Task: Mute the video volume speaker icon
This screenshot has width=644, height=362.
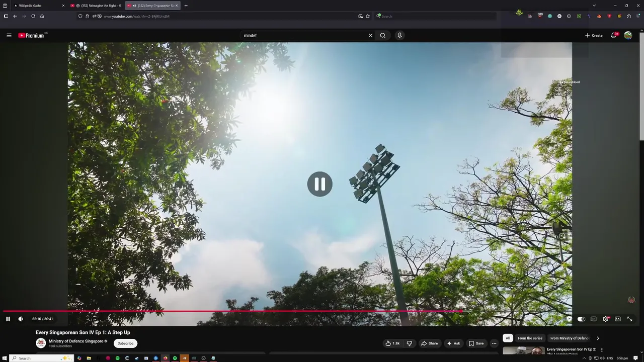Action: point(21,319)
